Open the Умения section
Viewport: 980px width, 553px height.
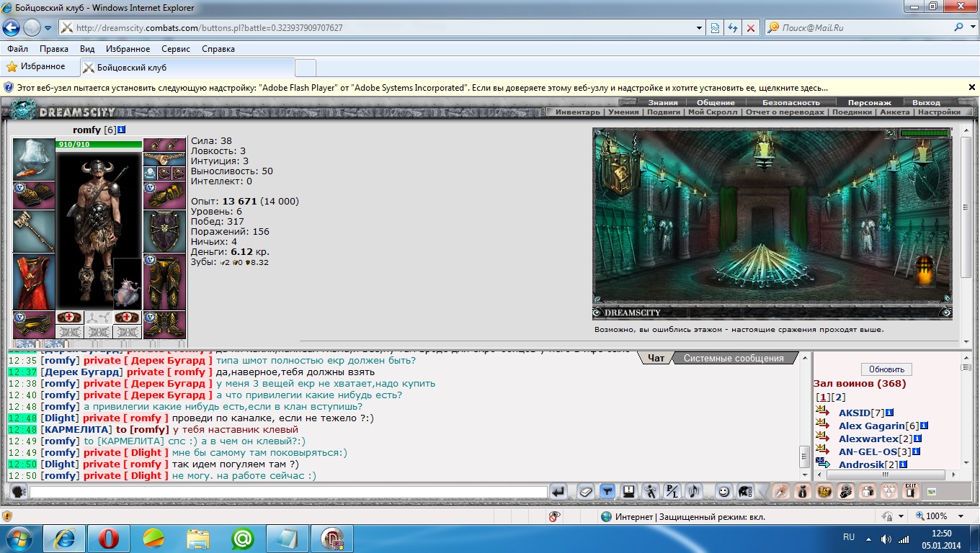[x=623, y=112]
